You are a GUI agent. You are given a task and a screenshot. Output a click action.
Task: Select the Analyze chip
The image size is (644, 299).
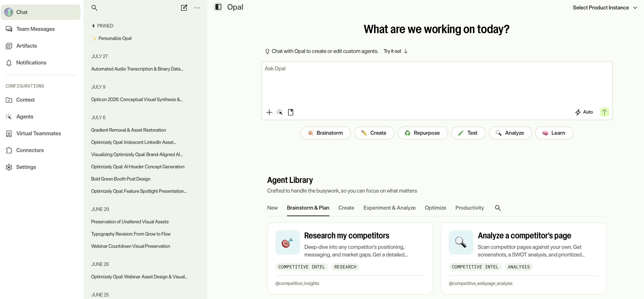(510, 133)
